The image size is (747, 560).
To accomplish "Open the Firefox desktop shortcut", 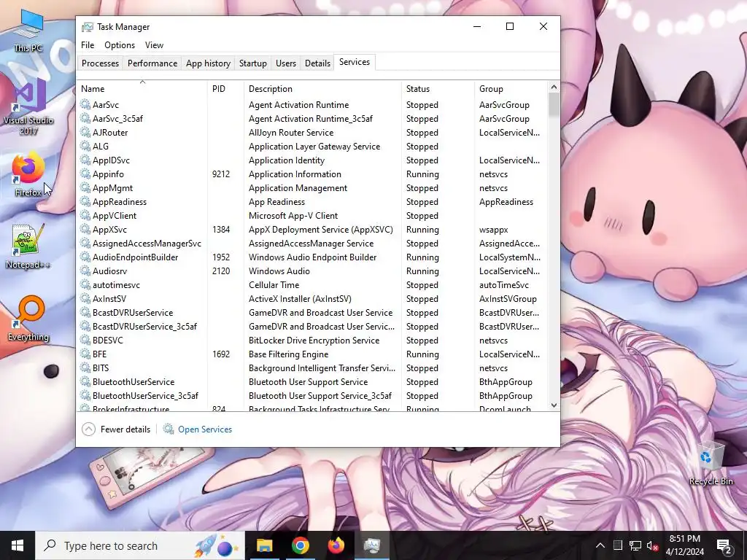I will 28,174.
